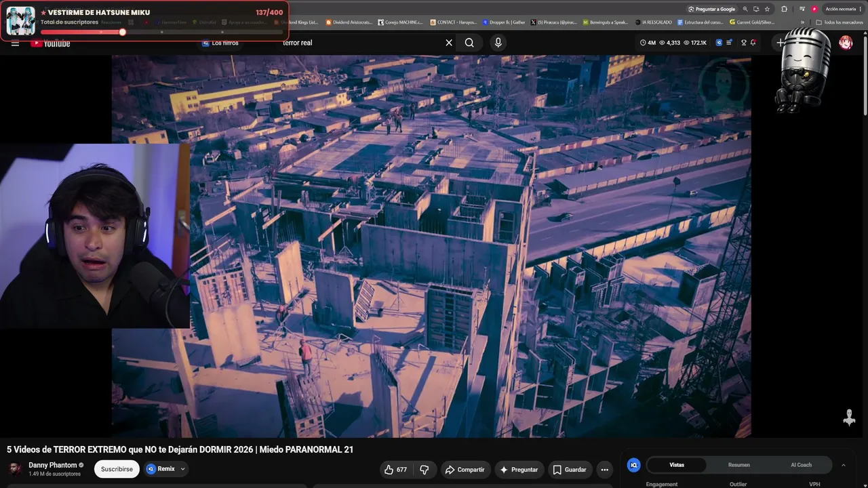Viewport: 868px width, 488px height.
Task: Click the video player frame
Action: coord(431,246)
